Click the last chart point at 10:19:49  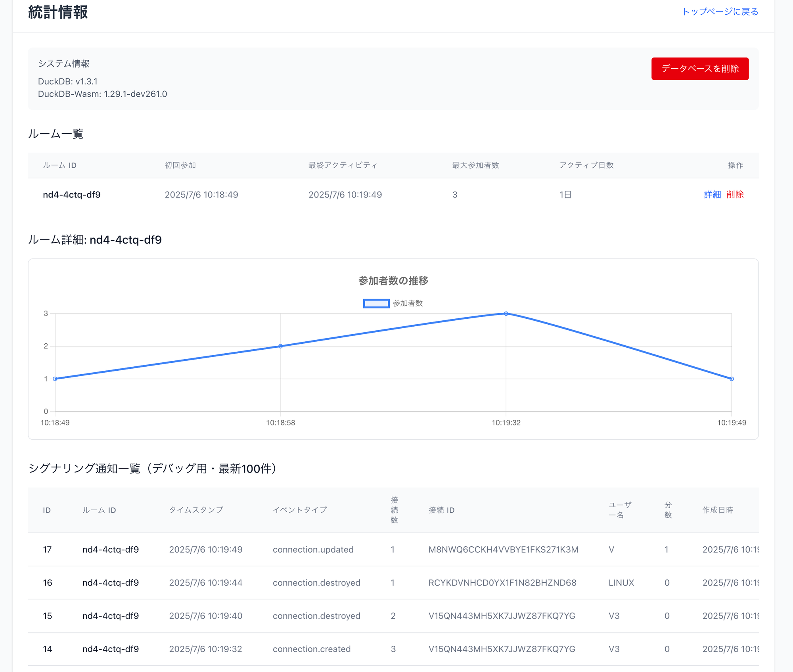click(x=732, y=379)
